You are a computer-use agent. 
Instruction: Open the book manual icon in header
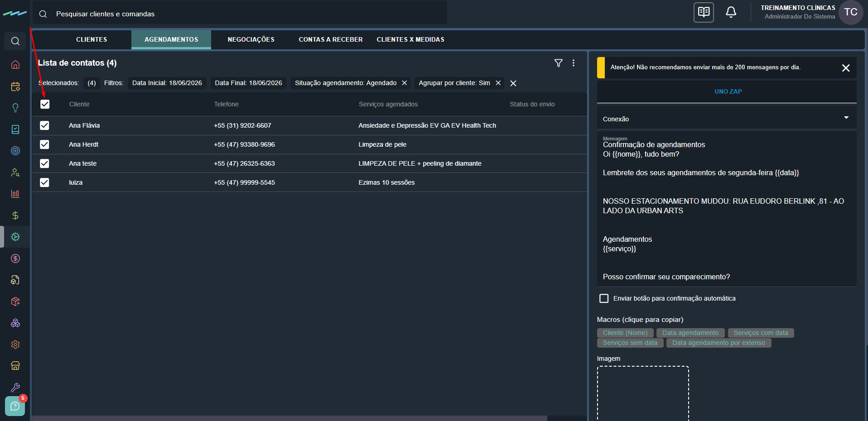704,12
